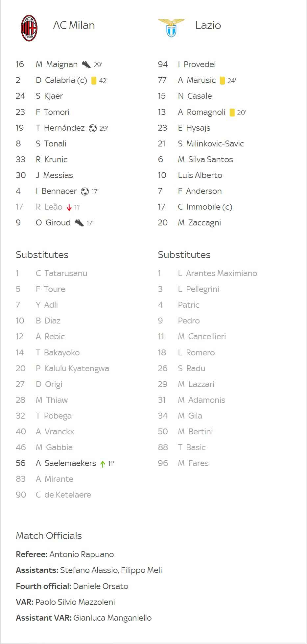The image size is (307, 644).
Task: Click Giroud's assist boot icon
Action: [x=79, y=223]
